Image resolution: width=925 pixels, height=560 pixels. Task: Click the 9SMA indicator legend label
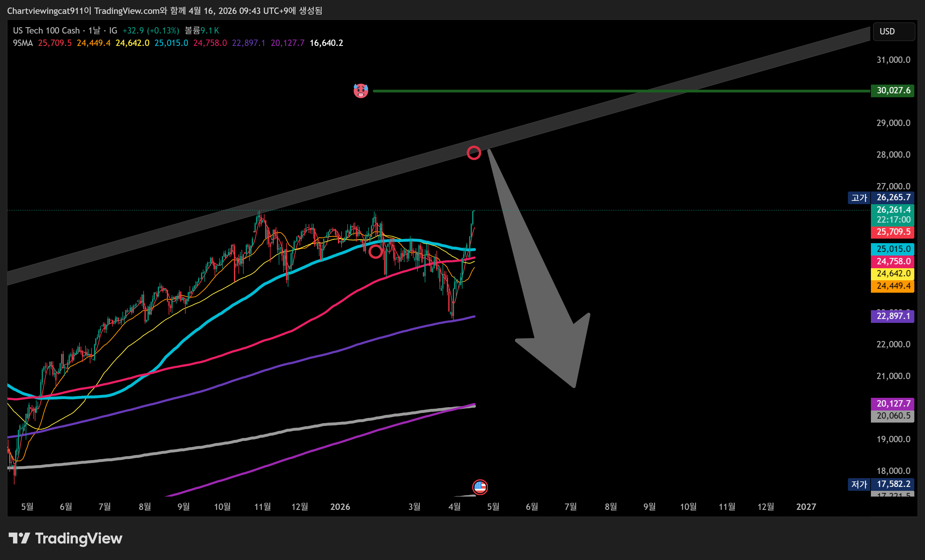coord(23,43)
